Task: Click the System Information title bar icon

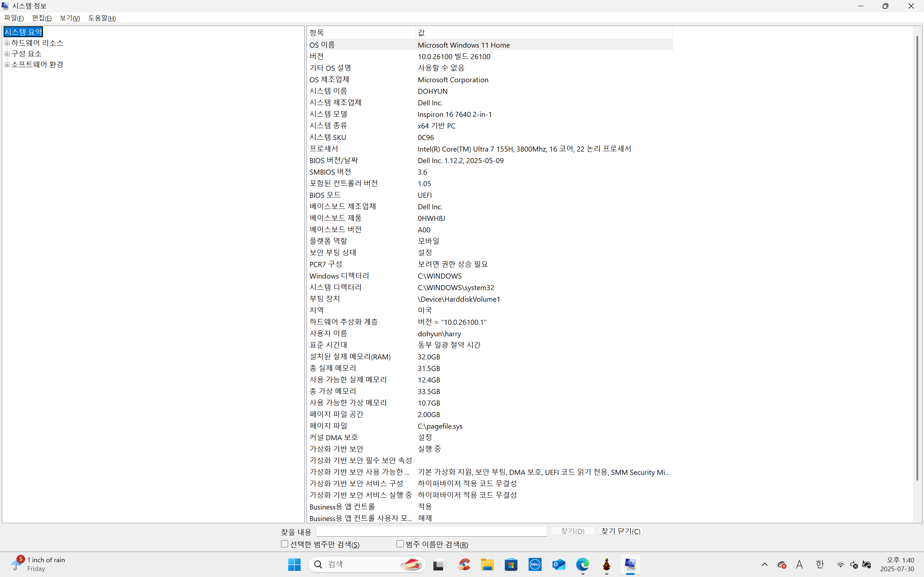Action: pos(5,6)
